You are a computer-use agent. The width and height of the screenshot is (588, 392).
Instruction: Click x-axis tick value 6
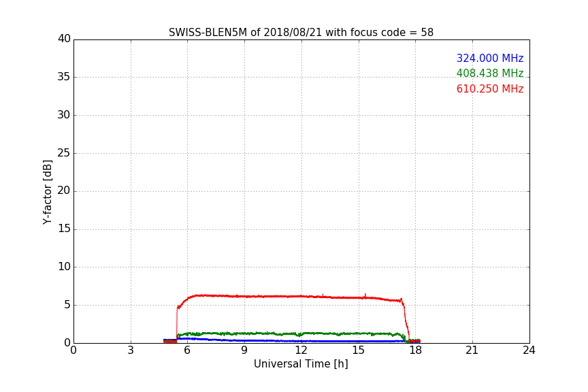coord(188,350)
